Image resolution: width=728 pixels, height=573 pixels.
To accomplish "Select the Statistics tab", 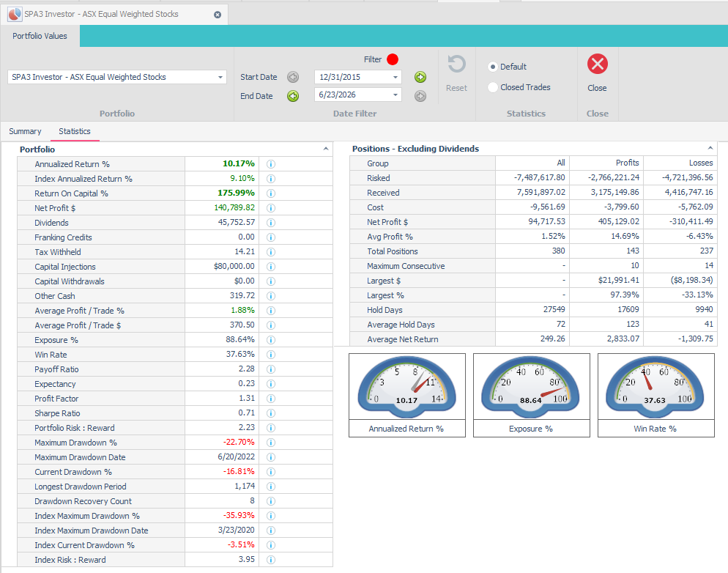I will pos(75,131).
